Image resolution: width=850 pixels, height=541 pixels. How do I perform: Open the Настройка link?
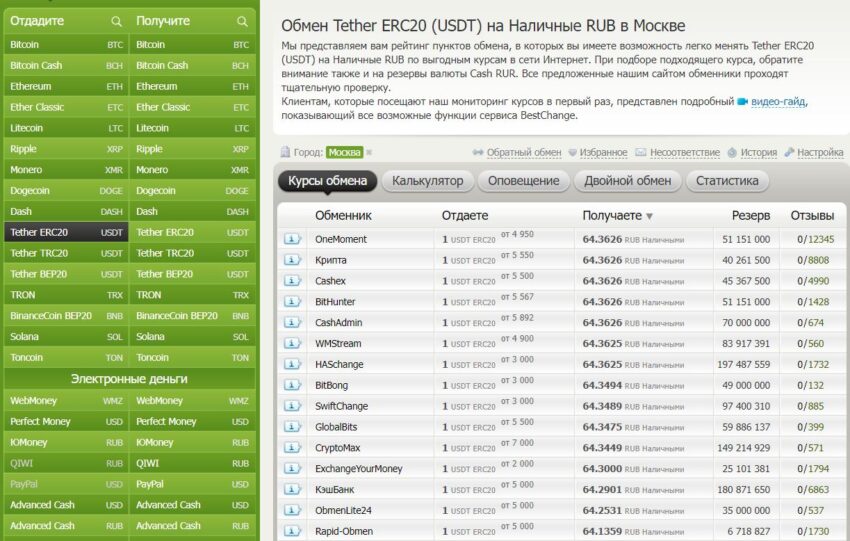pos(820,153)
